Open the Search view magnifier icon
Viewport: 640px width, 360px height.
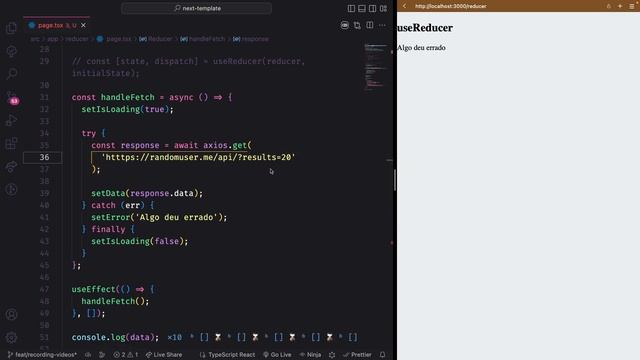(11, 73)
